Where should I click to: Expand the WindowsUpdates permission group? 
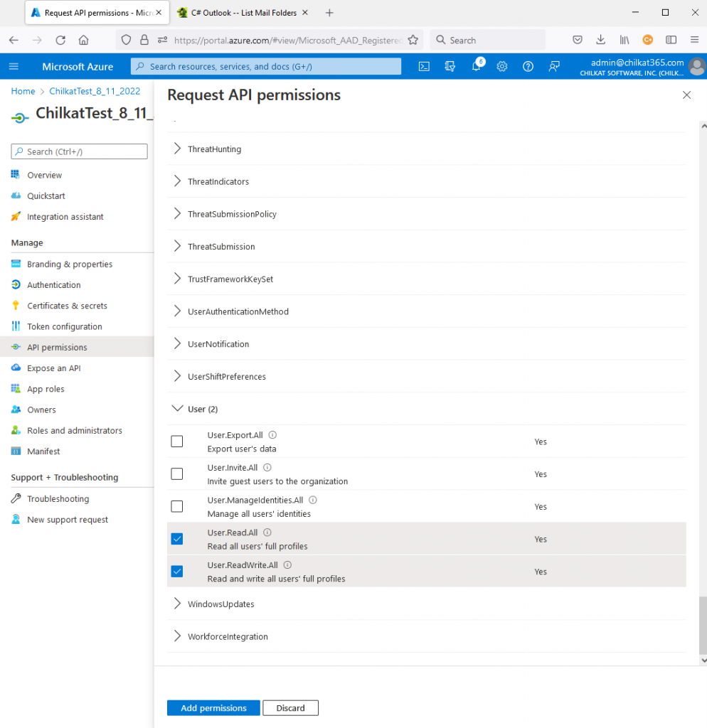pos(176,604)
